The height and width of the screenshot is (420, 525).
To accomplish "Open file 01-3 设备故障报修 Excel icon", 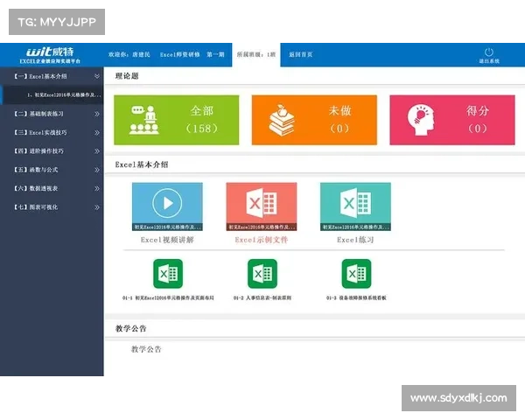I will coord(357,274).
